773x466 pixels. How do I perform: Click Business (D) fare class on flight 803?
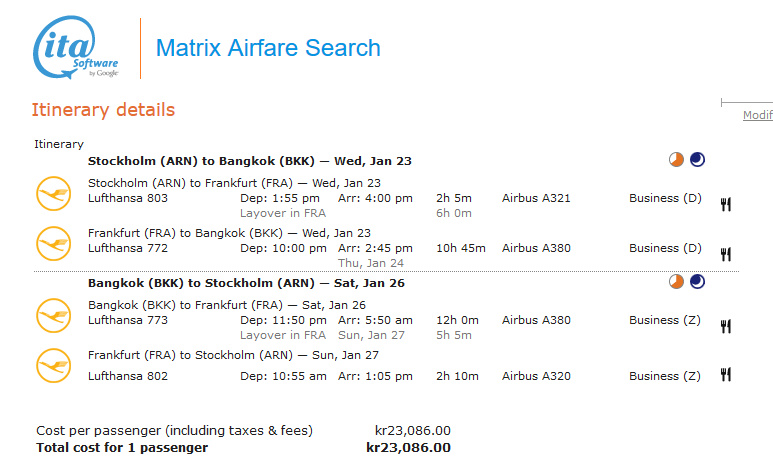tap(665, 198)
